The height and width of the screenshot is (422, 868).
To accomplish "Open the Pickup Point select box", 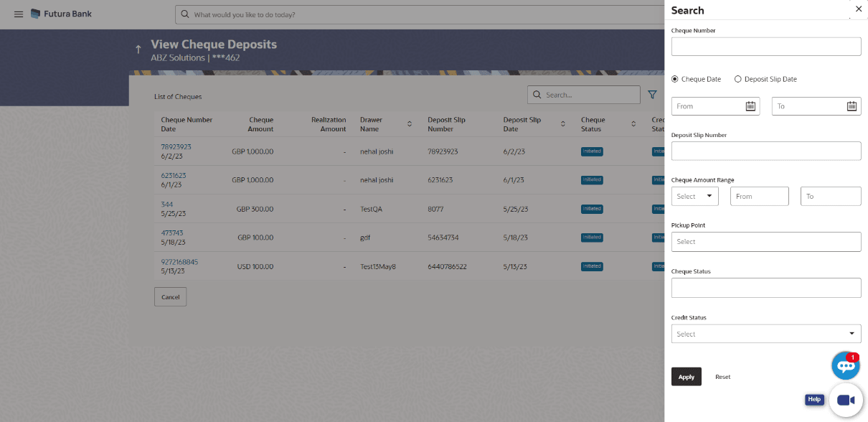I will [x=766, y=242].
